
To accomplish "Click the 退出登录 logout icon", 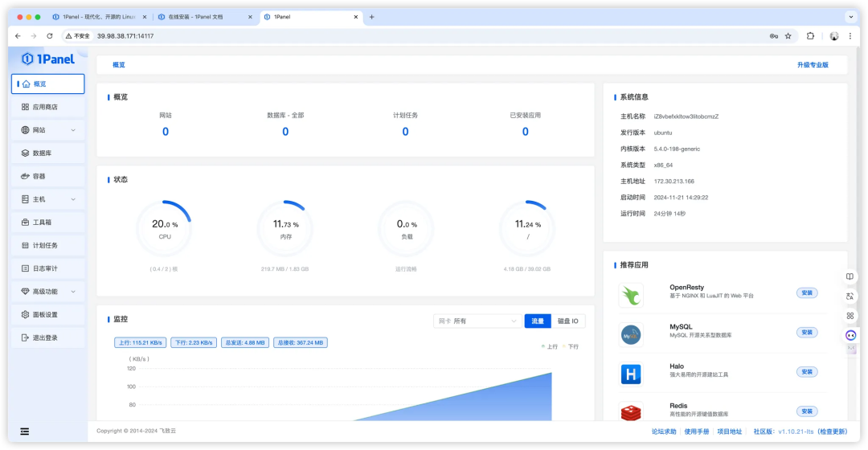I will click(x=25, y=337).
